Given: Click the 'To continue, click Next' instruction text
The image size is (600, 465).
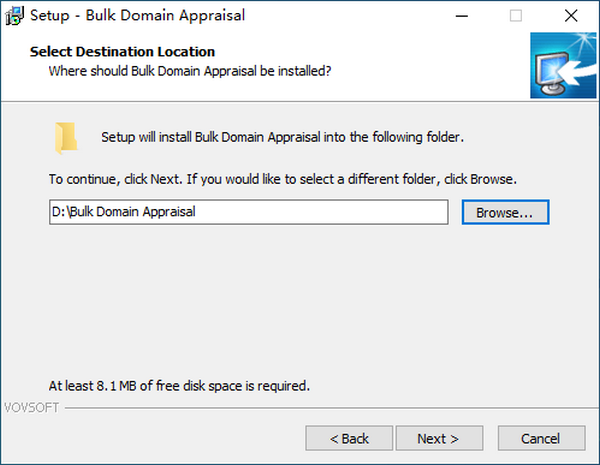Looking at the screenshot, I should pyautogui.click(x=282, y=180).
